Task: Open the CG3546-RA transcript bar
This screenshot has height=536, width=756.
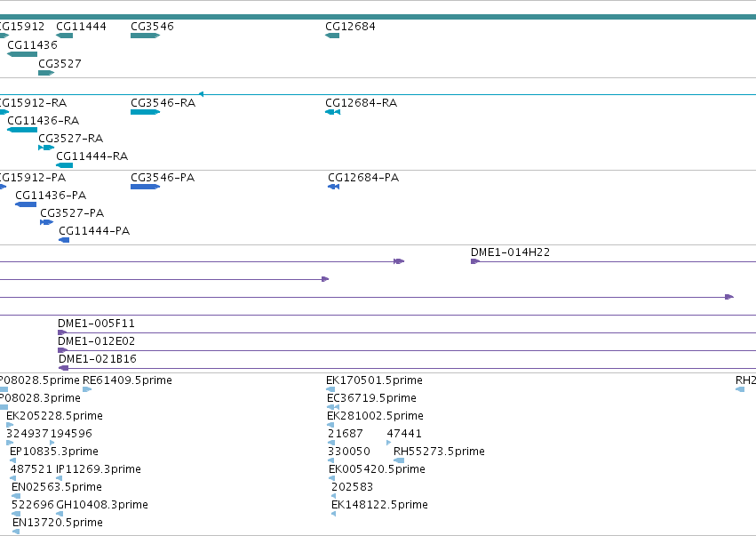Action: (145, 112)
